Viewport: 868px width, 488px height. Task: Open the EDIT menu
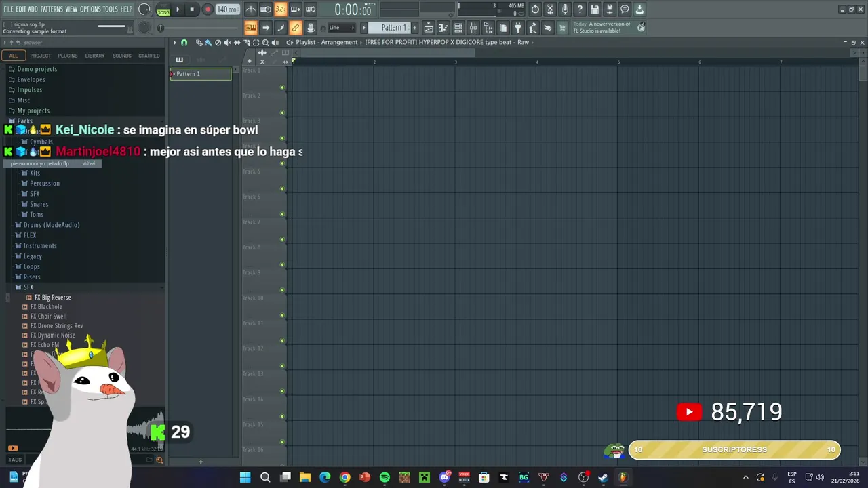(21, 9)
